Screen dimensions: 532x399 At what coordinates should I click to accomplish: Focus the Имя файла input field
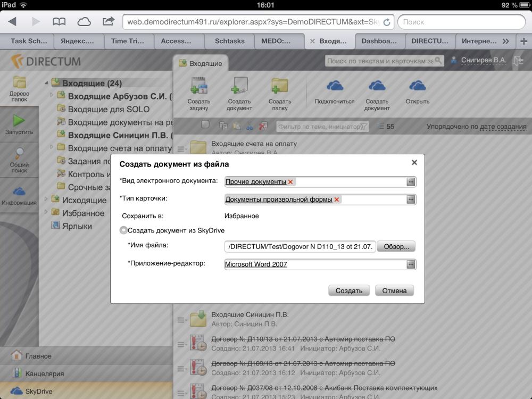tap(300, 247)
